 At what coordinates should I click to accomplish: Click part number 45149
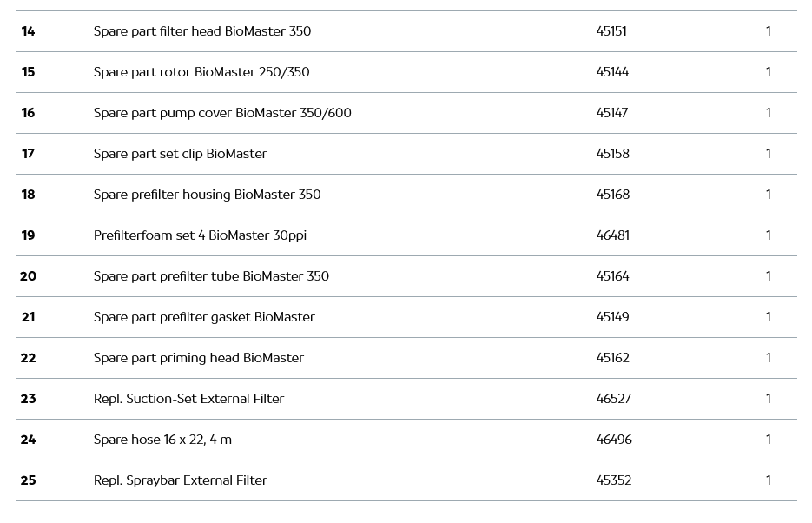(x=613, y=317)
